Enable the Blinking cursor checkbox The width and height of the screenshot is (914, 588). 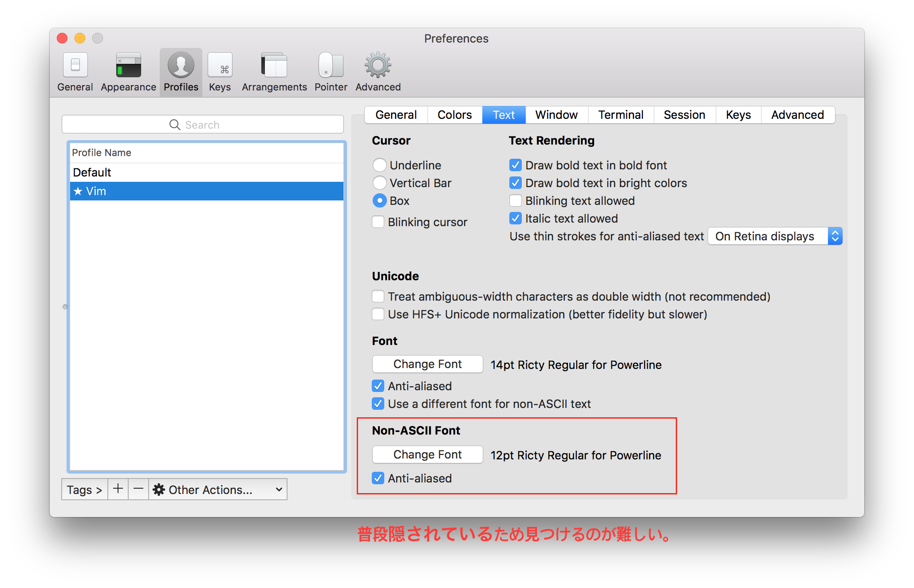pos(378,222)
